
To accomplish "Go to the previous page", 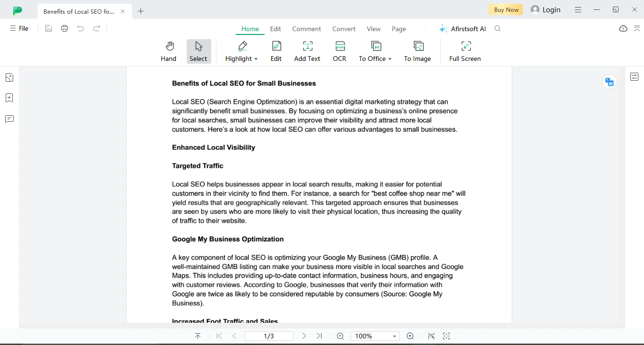I will tap(234, 336).
